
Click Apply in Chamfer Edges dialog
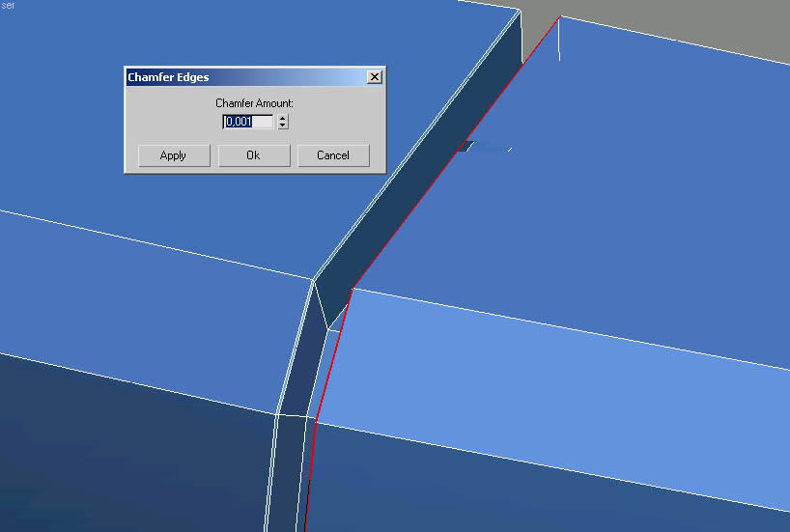(x=174, y=155)
